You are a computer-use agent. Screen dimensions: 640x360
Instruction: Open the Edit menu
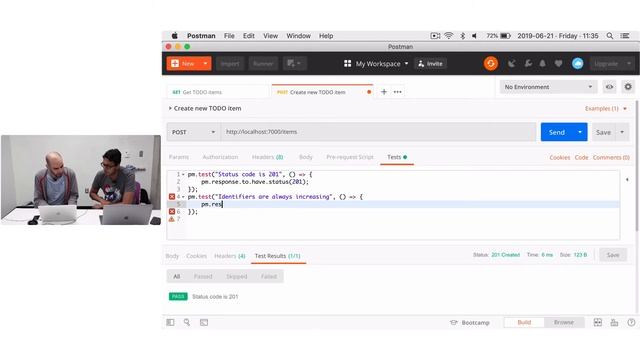tap(249, 36)
